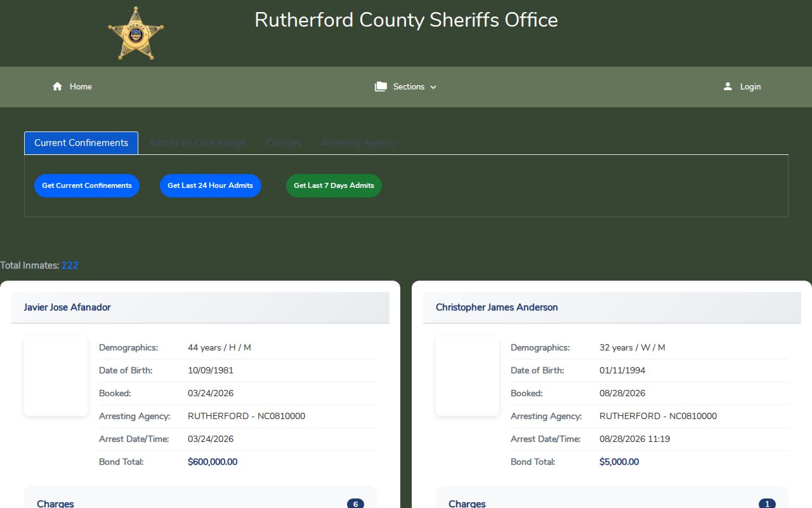The height and width of the screenshot is (508, 812).
Task: Click the charges count badge showing 1
Action: pyautogui.click(x=767, y=504)
